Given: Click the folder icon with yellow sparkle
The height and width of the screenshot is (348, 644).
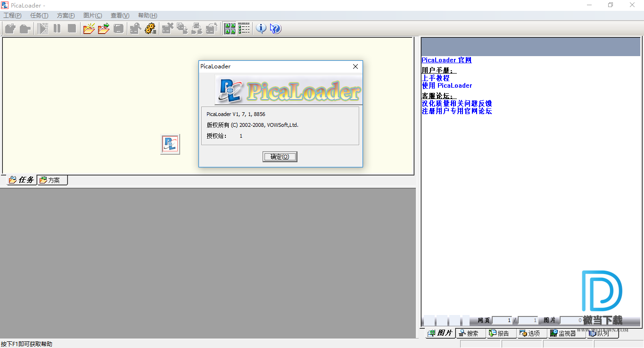Looking at the screenshot, I should click(89, 29).
